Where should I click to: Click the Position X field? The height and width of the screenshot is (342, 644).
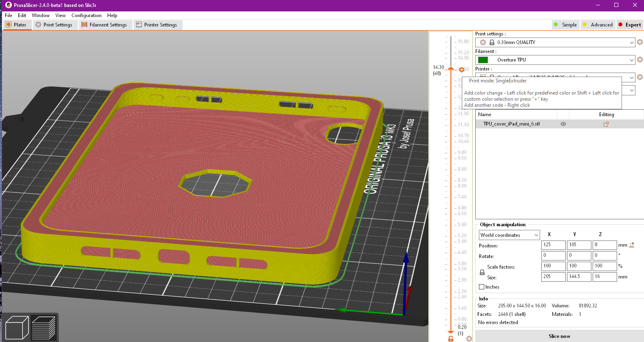point(553,245)
